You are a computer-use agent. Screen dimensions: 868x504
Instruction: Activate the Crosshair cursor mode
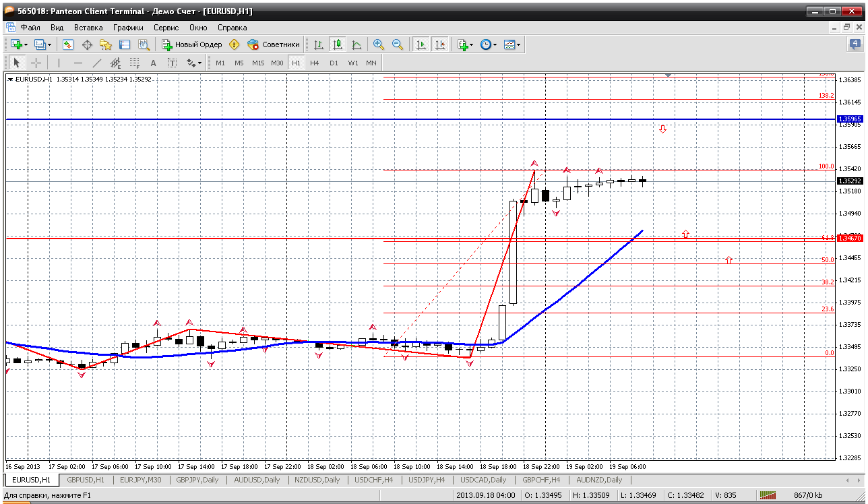point(36,63)
